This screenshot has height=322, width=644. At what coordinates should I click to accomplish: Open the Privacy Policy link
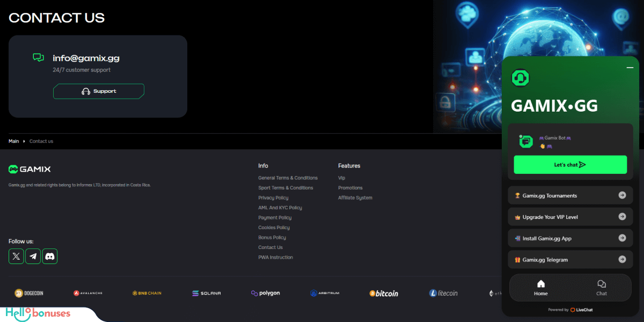click(x=273, y=197)
